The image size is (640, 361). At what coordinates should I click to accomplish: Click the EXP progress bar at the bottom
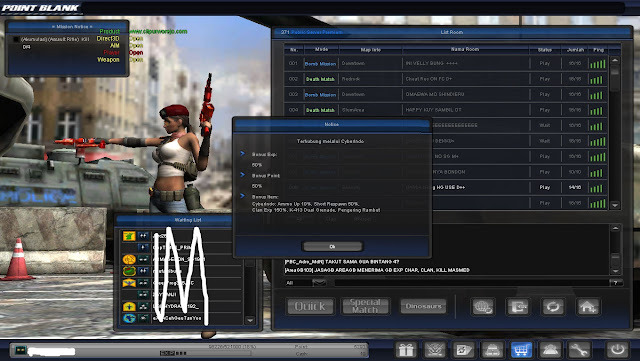[x=205, y=353]
